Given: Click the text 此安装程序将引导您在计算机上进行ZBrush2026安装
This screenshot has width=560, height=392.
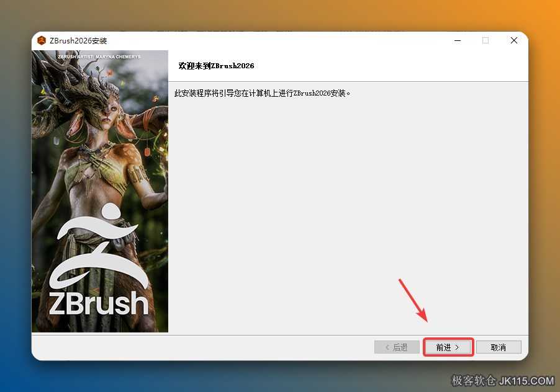Looking at the screenshot, I should click(x=262, y=94).
